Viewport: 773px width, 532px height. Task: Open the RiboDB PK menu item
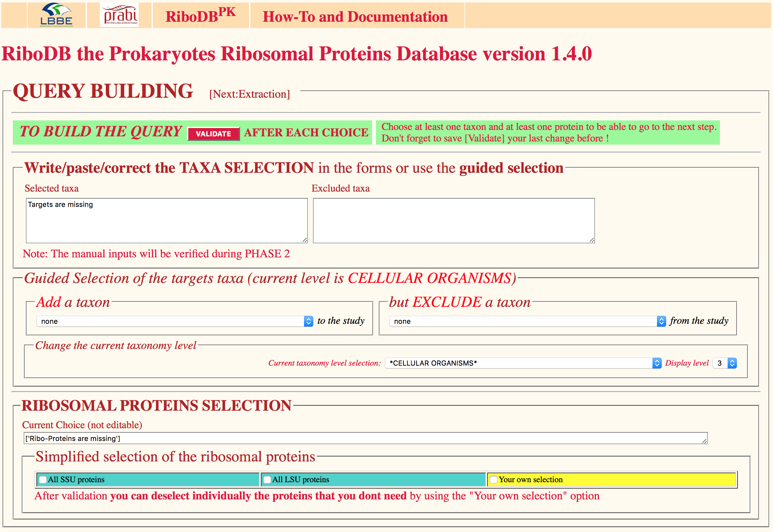click(200, 16)
